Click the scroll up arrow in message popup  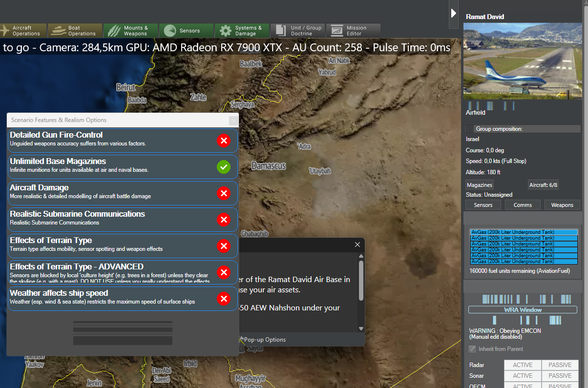[361, 256]
